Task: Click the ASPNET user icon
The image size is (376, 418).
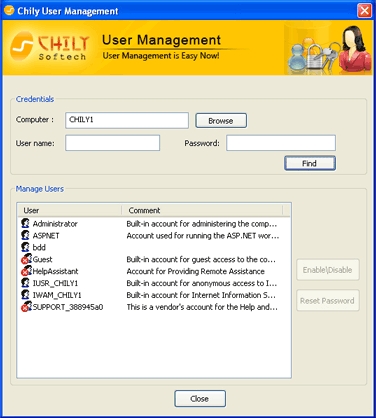Action: [x=25, y=235]
